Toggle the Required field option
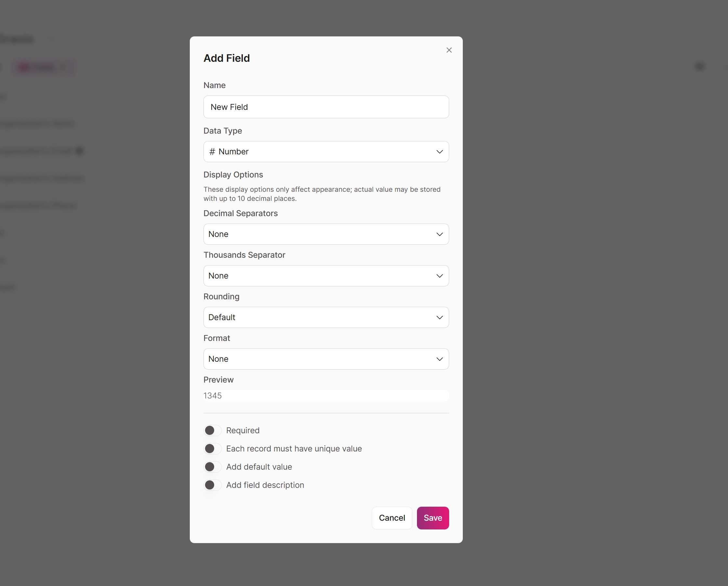The width and height of the screenshot is (728, 586). point(212,430)
